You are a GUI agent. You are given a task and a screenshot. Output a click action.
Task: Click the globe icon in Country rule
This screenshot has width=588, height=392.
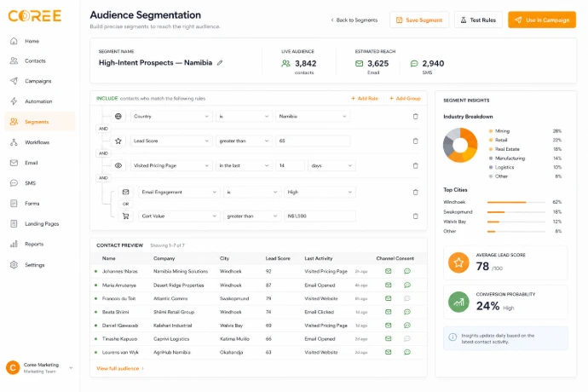pyautogui.click(x=118, y=116)
